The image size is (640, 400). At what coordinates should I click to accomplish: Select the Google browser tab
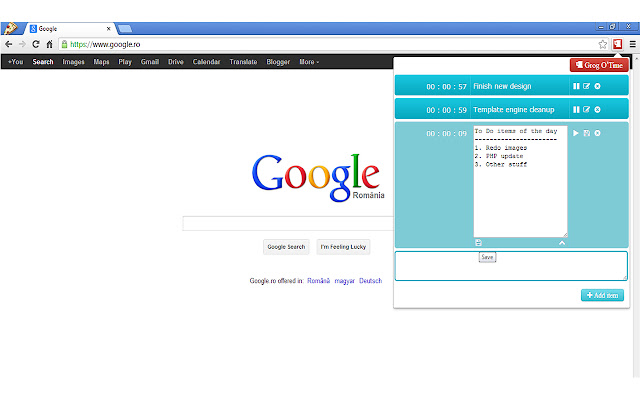click(x=69, y=29)
